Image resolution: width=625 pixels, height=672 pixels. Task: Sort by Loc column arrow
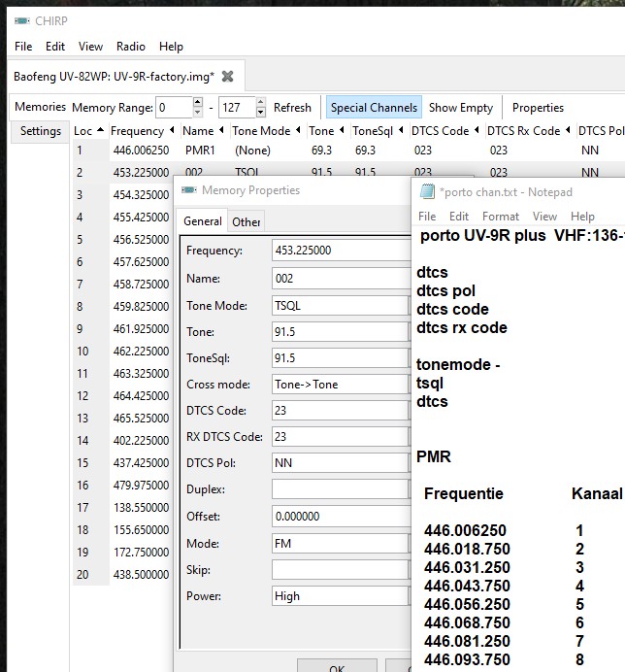click(101, 130)
